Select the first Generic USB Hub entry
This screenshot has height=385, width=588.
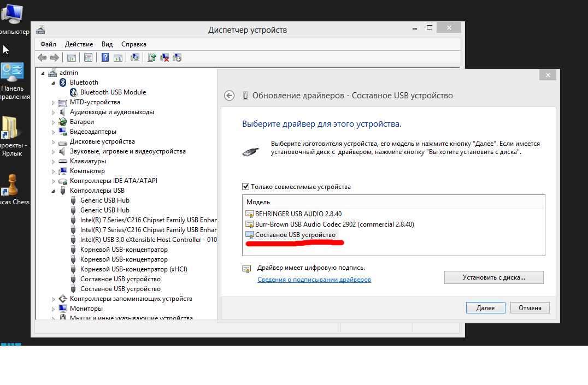tap(104, 200)
